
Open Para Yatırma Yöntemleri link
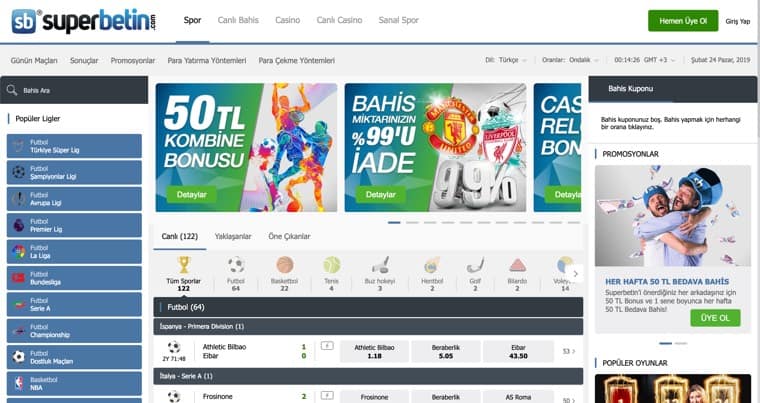pyautogui.click(x=207, y=61)
